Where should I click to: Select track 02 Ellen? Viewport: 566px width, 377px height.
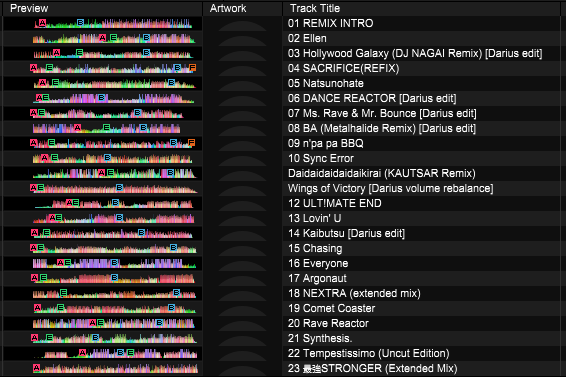click(307, 38)
